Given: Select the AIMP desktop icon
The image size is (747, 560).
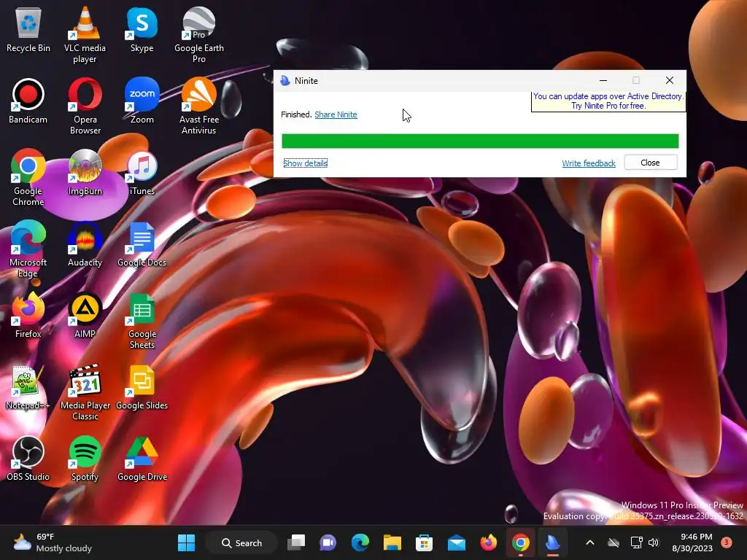Looking at the screenshot, I should click(x=85, y=315).
